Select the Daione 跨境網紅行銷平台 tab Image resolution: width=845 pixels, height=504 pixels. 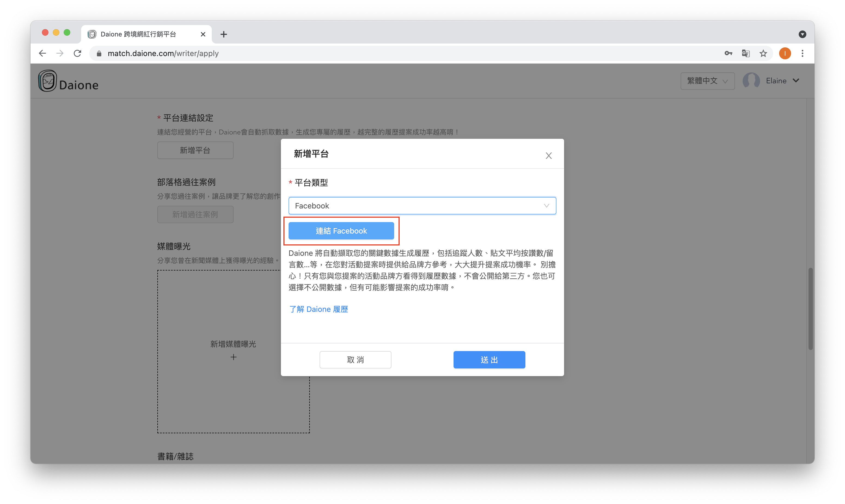pyautogui.click(x=146, y=34)
